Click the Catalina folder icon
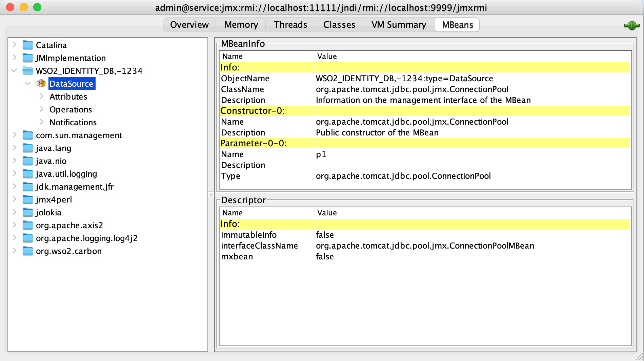The image size is (644, 361). point(27,45)
